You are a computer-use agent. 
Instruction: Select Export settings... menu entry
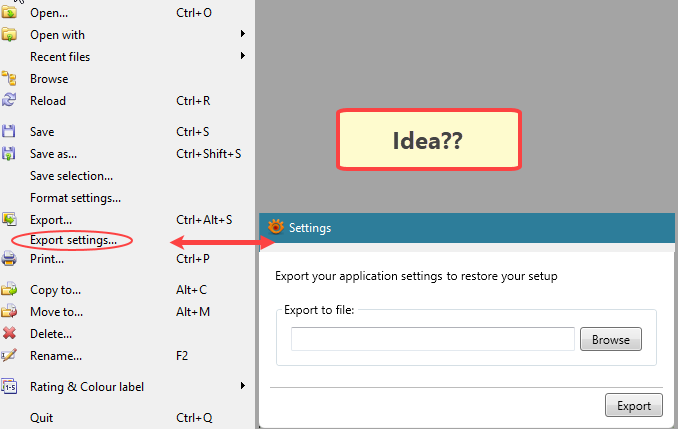click(73, 240)
